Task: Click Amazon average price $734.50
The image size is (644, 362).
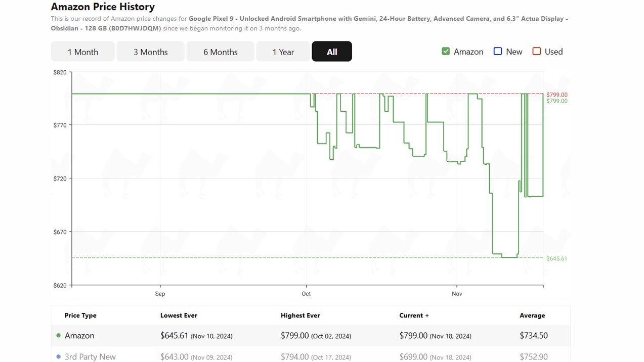Action: pos(533,336)
